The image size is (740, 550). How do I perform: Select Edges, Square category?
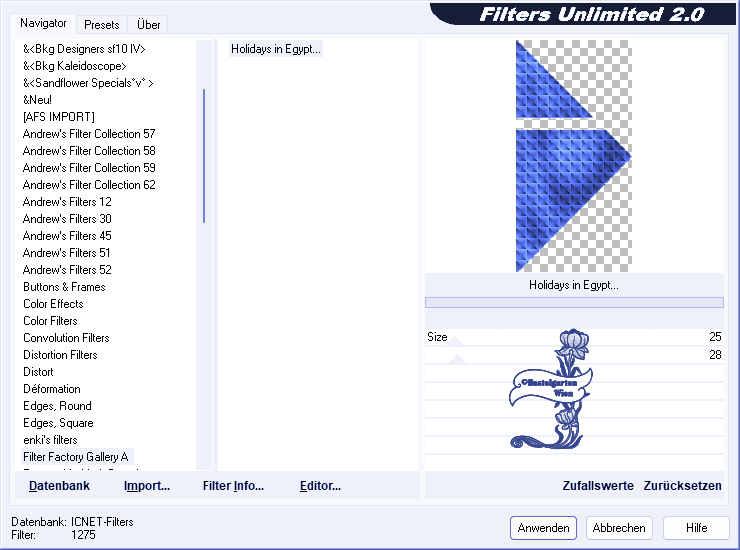click(x=58, y=423)
